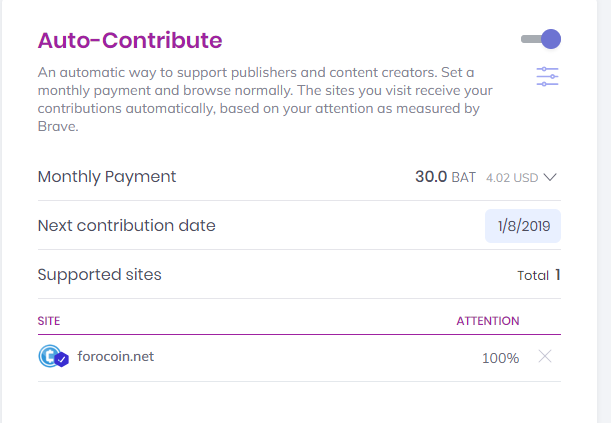Sort by the ATTENTION column header

[488, 321]
